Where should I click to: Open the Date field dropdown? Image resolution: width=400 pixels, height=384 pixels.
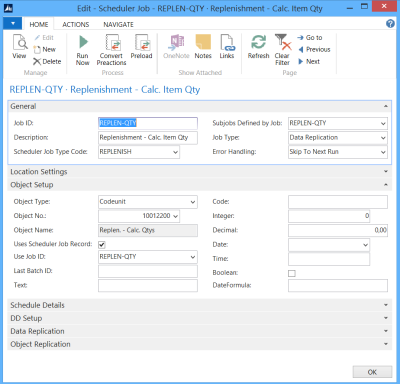click(365, 245)
